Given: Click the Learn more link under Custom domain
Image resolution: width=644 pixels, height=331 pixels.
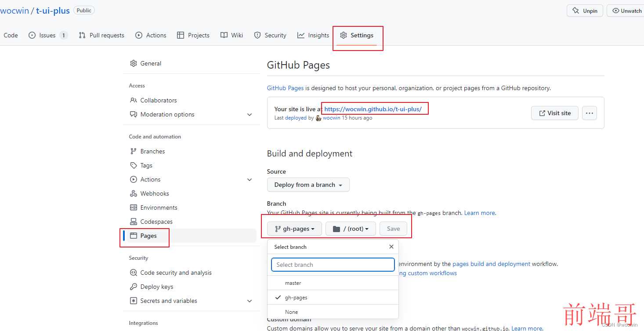Looking at the screenshot, I should pyautogui.click(x=527, y=328).
